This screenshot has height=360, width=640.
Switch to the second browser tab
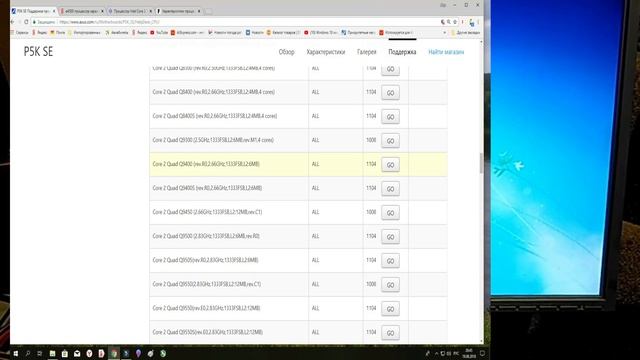(x=81, y=11)
